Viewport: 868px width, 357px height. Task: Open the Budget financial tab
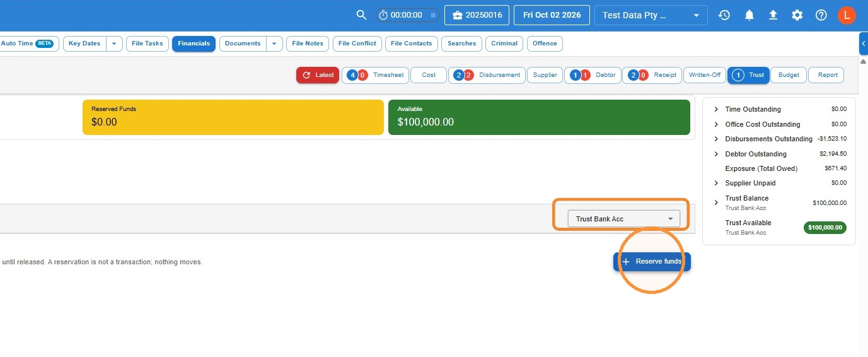coord(789,75)
